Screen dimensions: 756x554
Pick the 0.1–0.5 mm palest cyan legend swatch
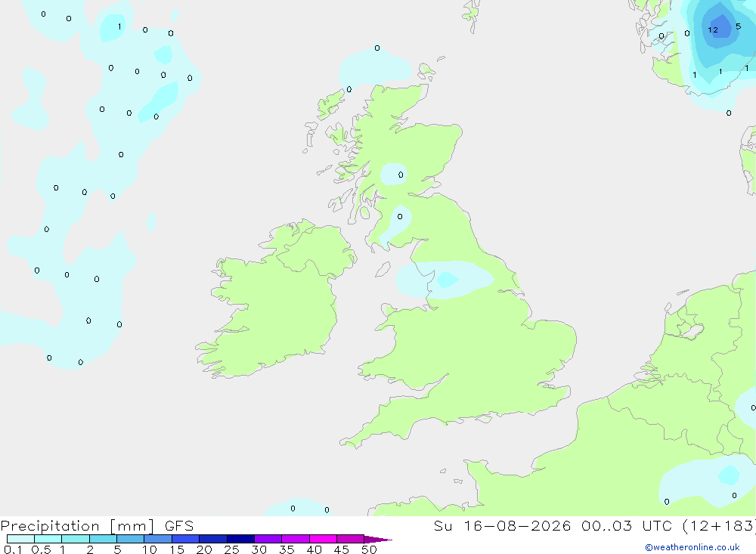coord(20,539)
